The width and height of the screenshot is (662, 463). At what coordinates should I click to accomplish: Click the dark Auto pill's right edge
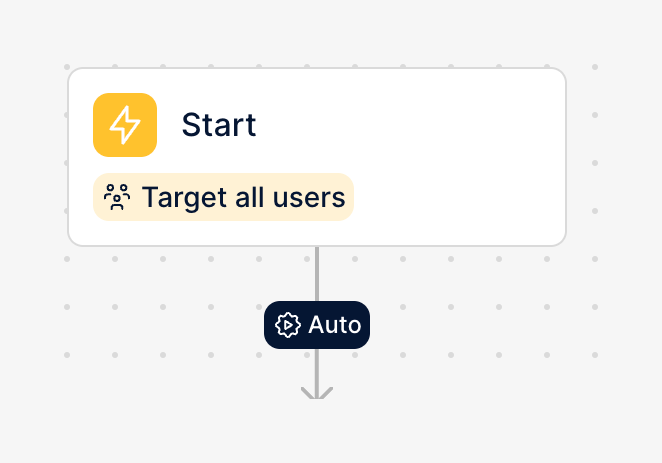(x=366, y=325)
